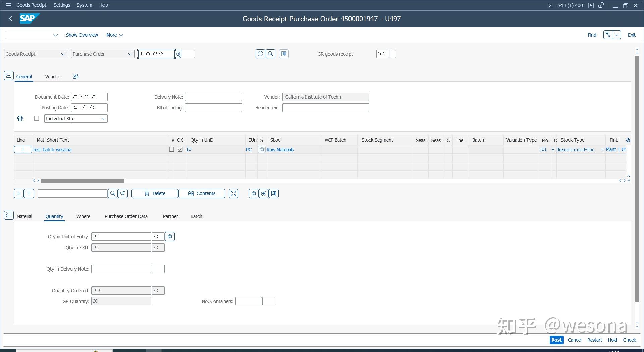
Task: Open the Unrestricted-Use stock type dropdown
Action: [x=603, y=150]
